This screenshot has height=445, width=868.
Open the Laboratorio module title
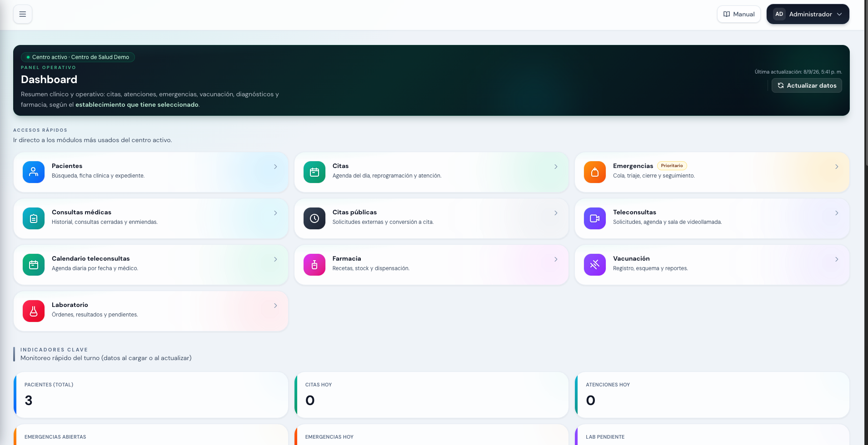[x=70, y=305]
